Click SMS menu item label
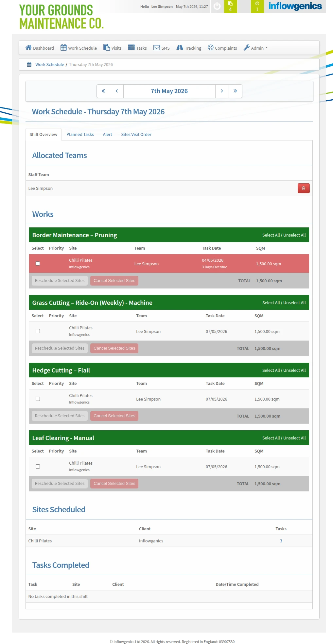The width and height of the screenshot is (333, 644). click(166, 48)
